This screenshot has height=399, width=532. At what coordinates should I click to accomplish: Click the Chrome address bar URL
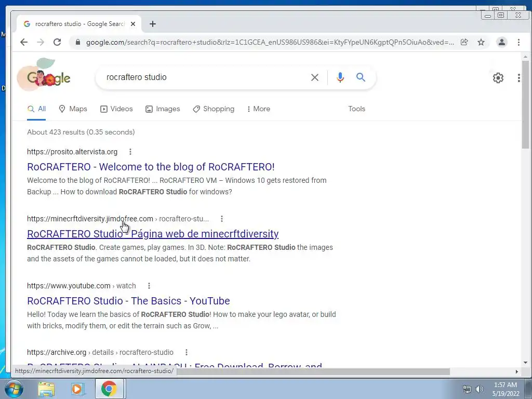270,42
